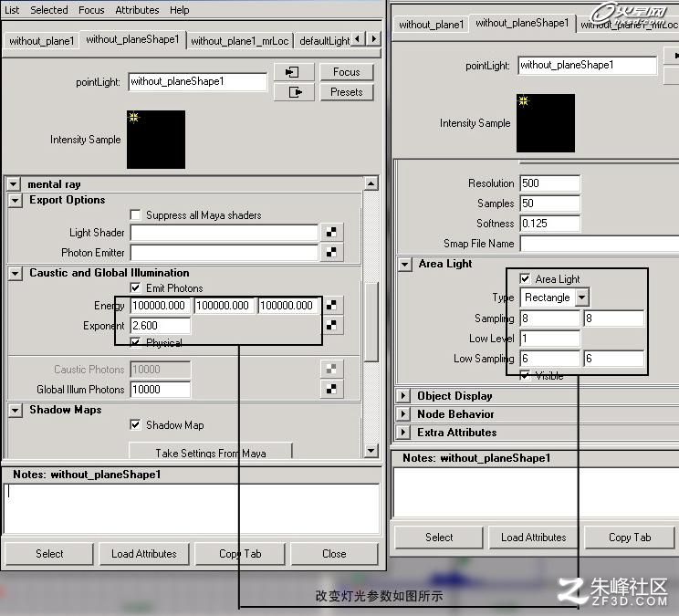Click the go-to-output-connection icon below
Screen dimensions: 679x616
point(294,92)
